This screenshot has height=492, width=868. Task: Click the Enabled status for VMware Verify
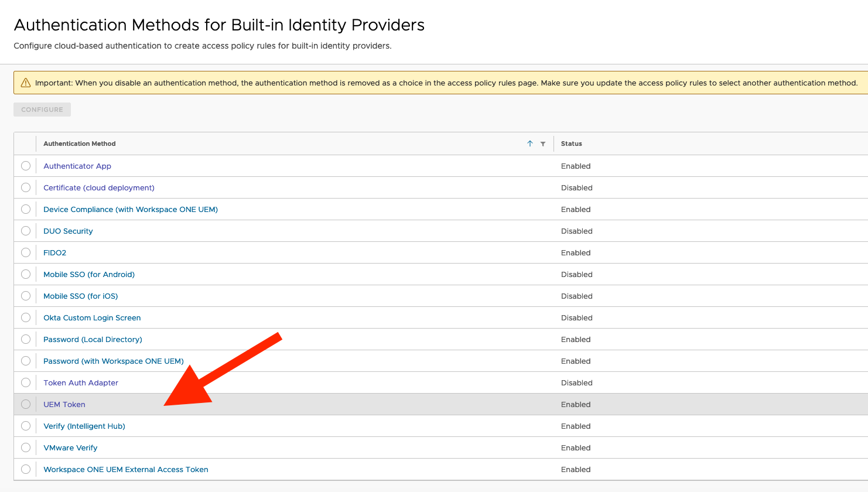(576, 448)
